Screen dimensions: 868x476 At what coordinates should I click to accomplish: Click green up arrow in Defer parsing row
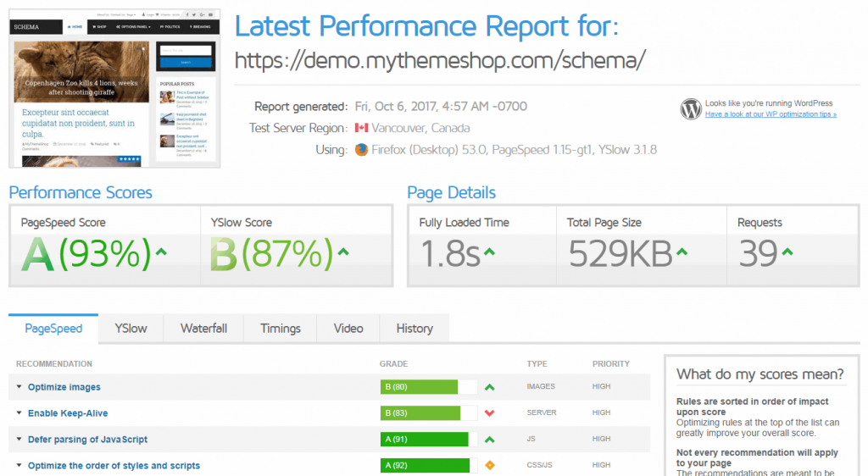pyautogui.click(x=489, y=440)
